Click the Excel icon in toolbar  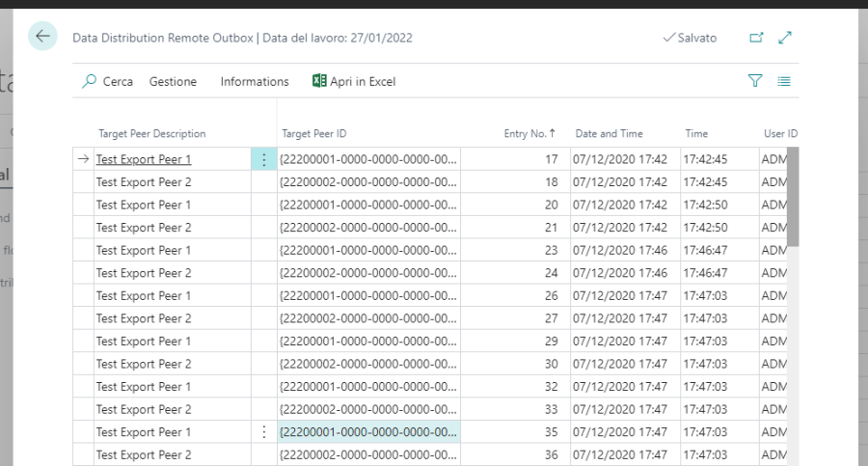point(319,82)
